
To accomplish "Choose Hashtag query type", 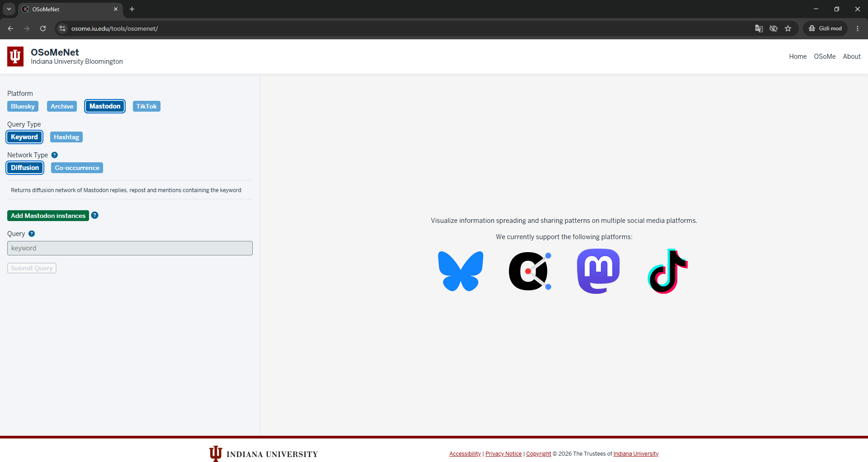I will (x=66, y=137).
